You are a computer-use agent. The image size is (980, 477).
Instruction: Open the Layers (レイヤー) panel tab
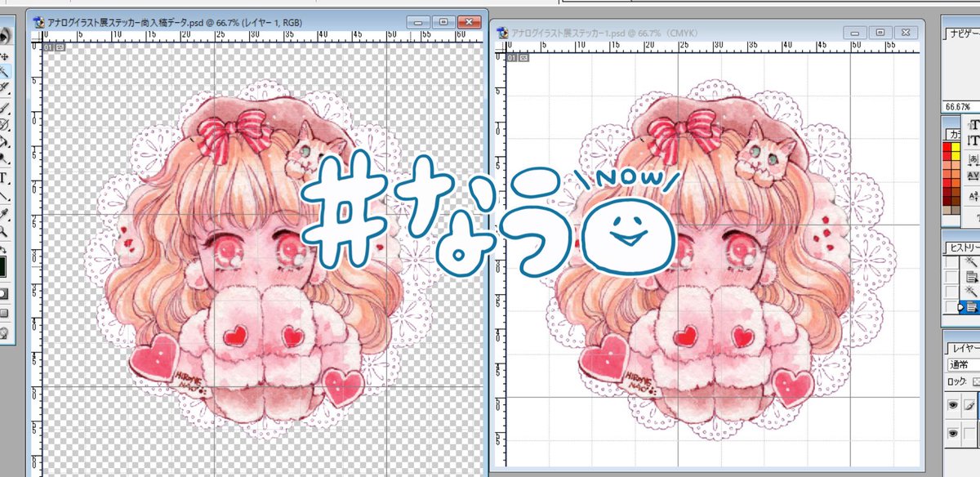tap(964, 348)
